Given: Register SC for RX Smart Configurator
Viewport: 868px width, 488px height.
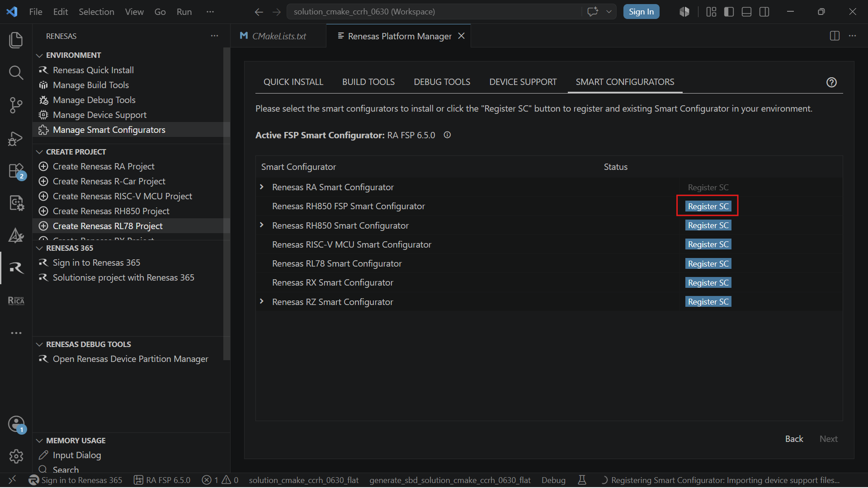Looking at the screenshot, I should click(x=708, y=282).
